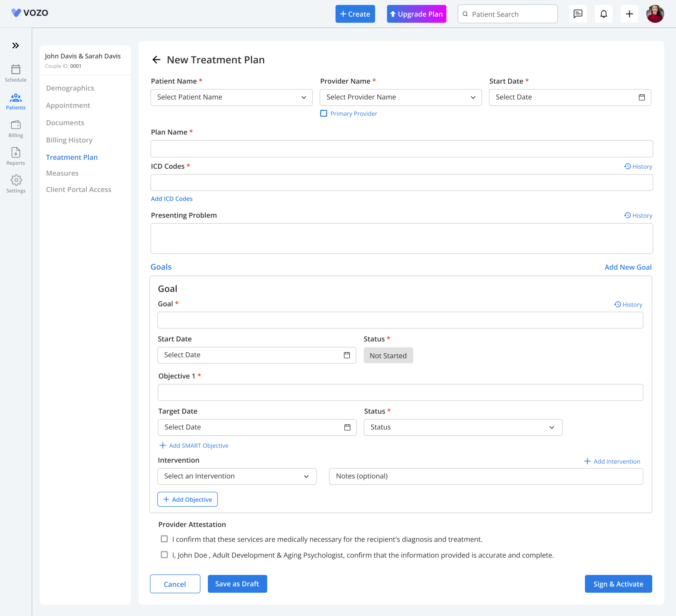Click Add ICD Codes link

point(172,199)
